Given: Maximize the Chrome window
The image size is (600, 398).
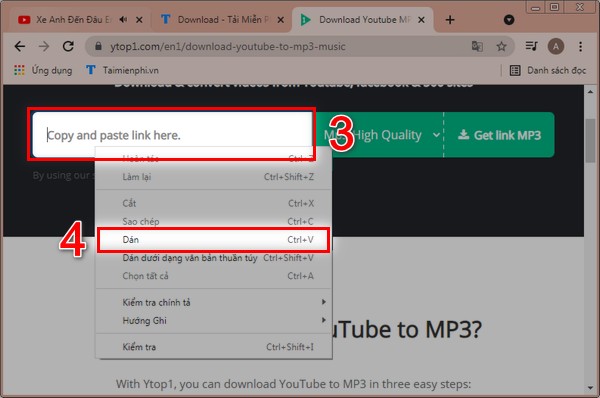Looking at the screenshot, I should coord(554,7).
